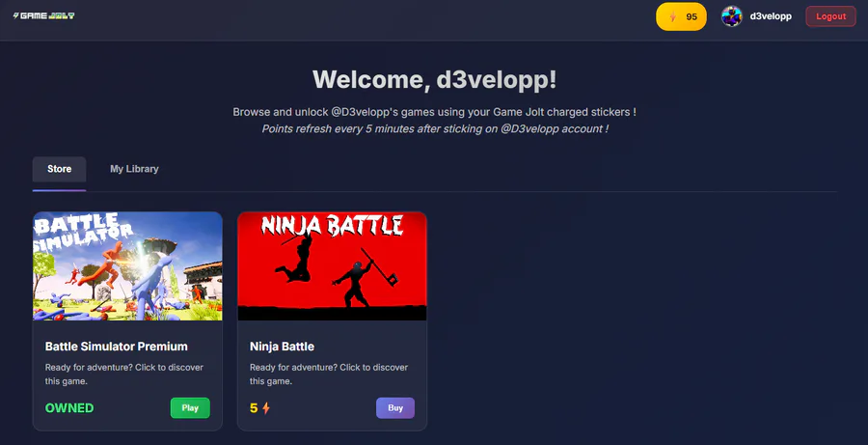Click the Ninja Battle price number 5
The height and width of the screenshot is (445, 868).
254,408
